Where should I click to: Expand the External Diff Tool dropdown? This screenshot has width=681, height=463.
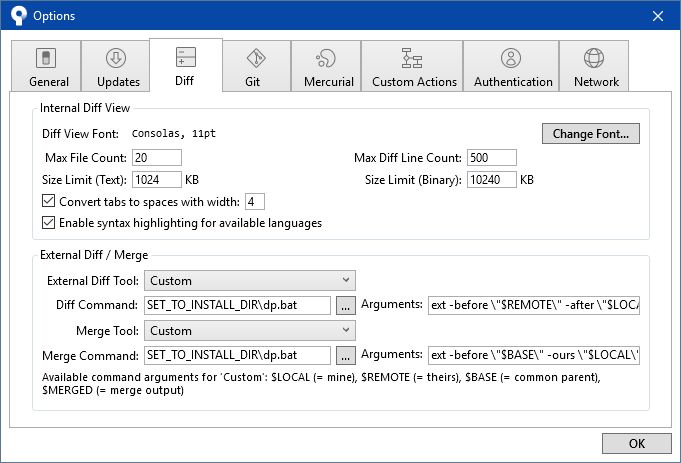250,281
